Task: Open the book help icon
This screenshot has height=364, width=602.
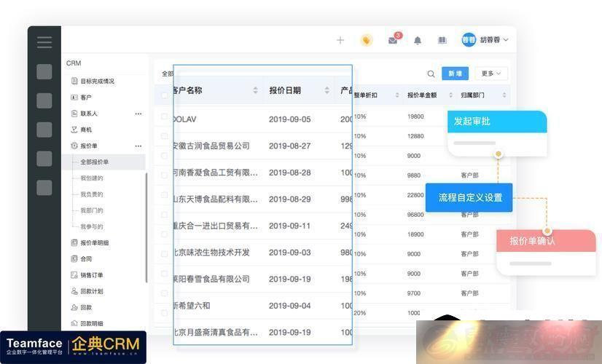Action: (x=442, y=40)
